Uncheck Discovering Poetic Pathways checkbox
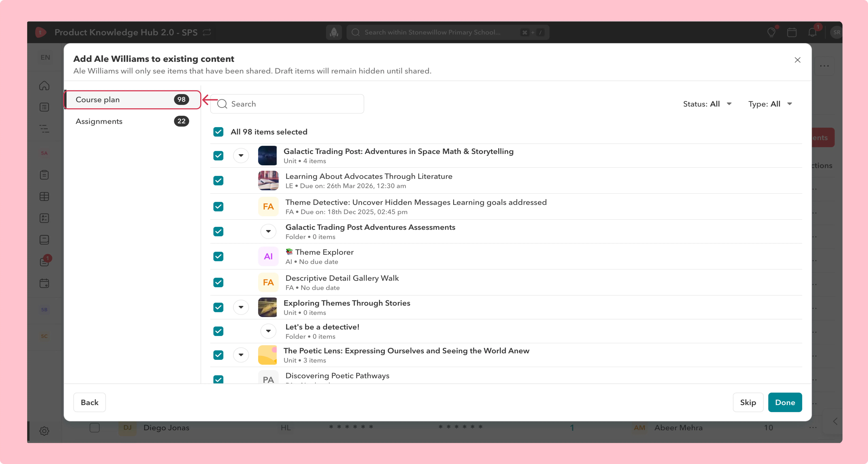The height and width of the screenshot is (464, 868). [218, 379]
